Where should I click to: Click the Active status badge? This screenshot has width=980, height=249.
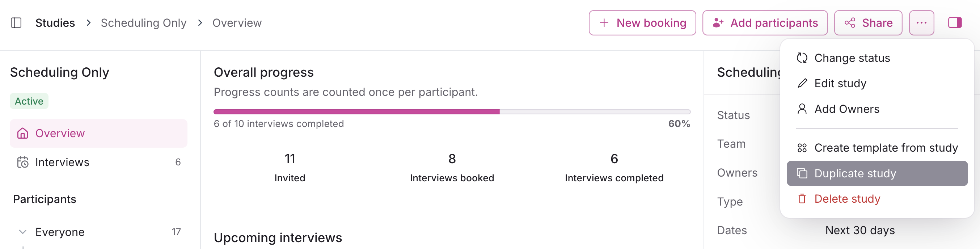pos(29,101)
